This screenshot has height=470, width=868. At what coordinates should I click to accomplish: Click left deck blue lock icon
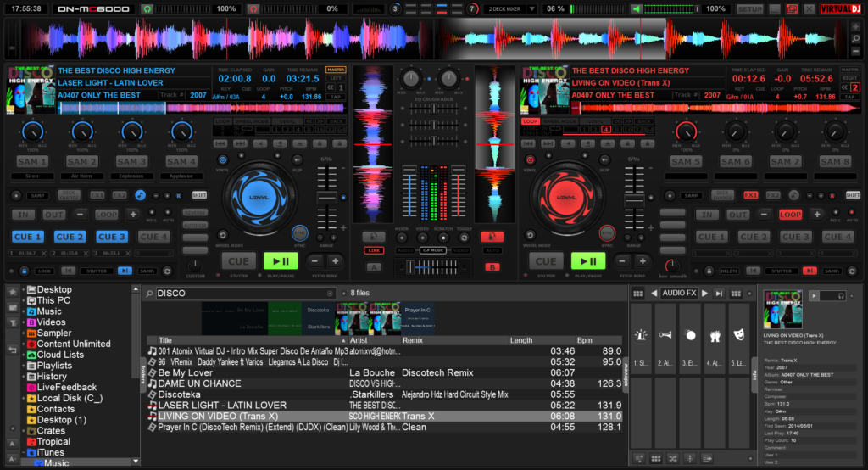pyautogui.click(x=25, y=271)
